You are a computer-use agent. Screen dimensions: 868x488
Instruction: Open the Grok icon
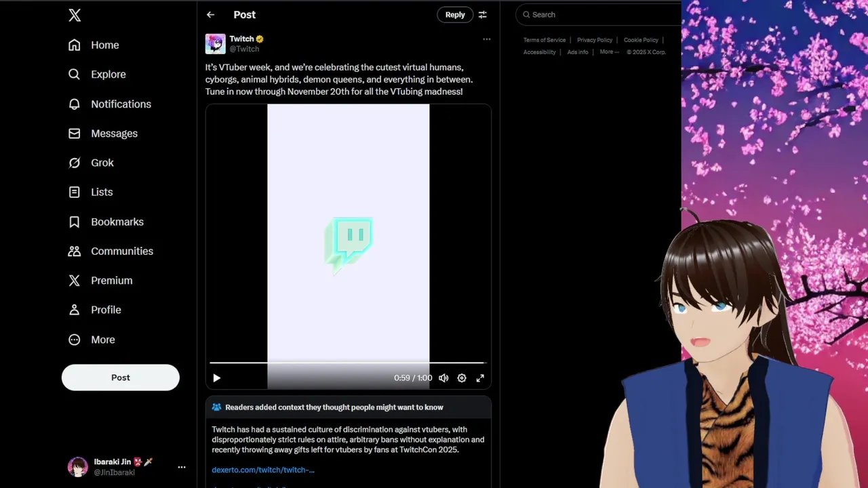(x=75, y=163)
